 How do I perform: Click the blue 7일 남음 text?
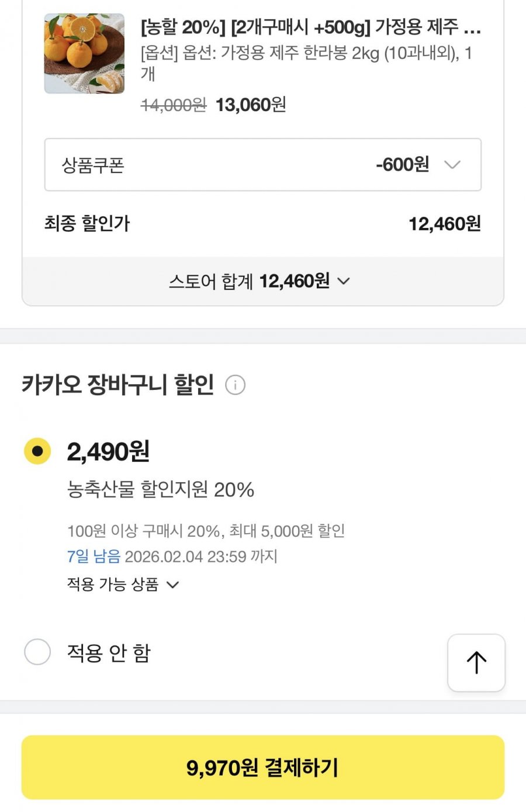[x=94, y=556]
